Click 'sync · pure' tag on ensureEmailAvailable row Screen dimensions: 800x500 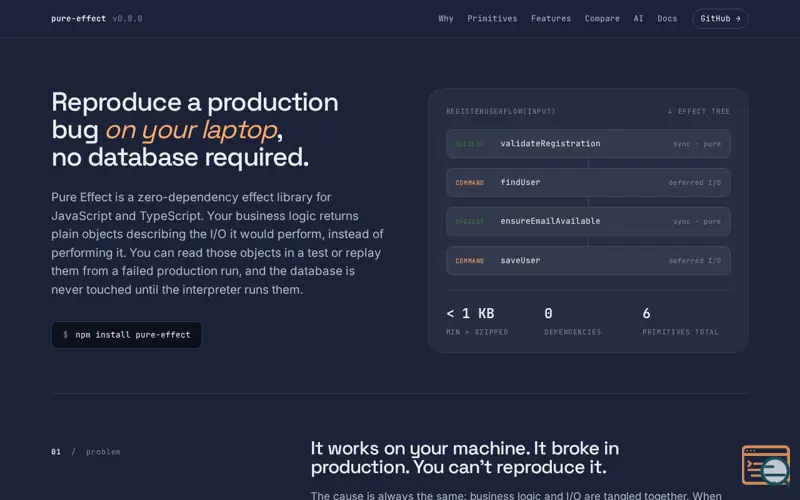[697, 221]
